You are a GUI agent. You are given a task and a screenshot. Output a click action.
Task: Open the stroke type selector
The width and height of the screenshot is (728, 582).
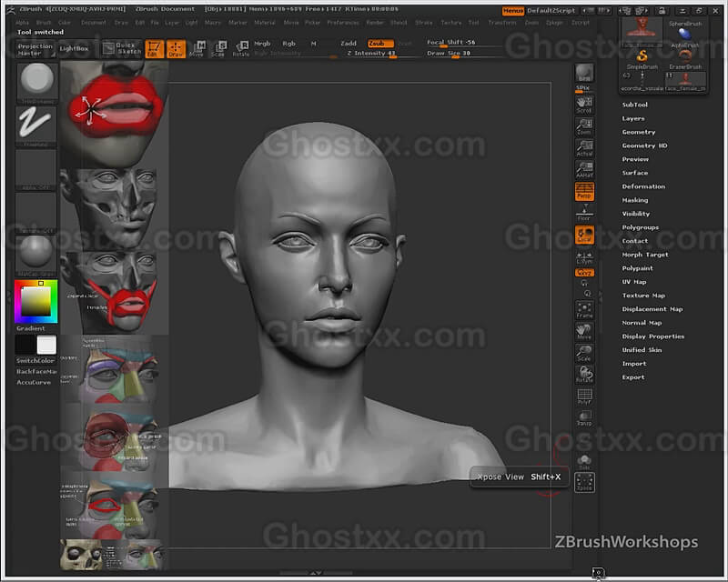(35, 126)
